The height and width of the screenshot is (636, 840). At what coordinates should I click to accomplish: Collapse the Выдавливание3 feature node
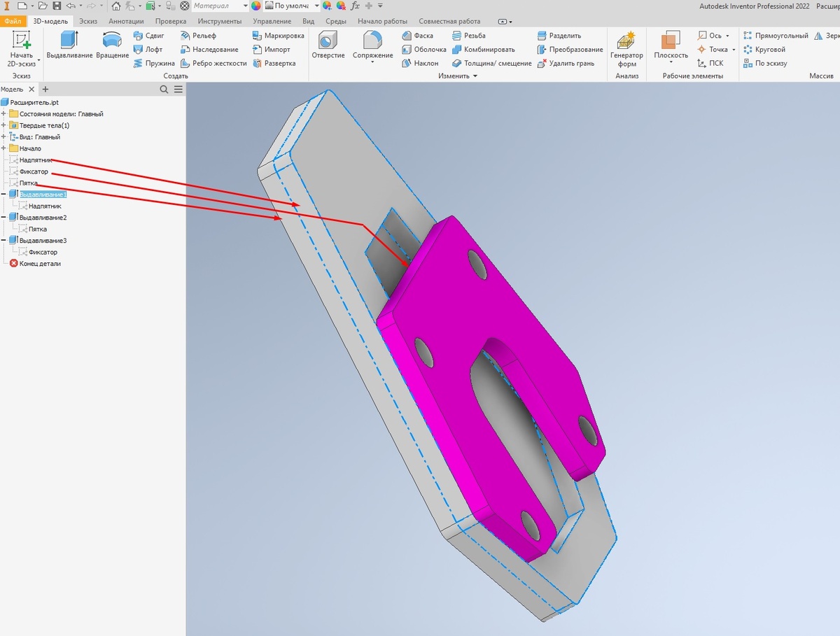tap(3, 241)
